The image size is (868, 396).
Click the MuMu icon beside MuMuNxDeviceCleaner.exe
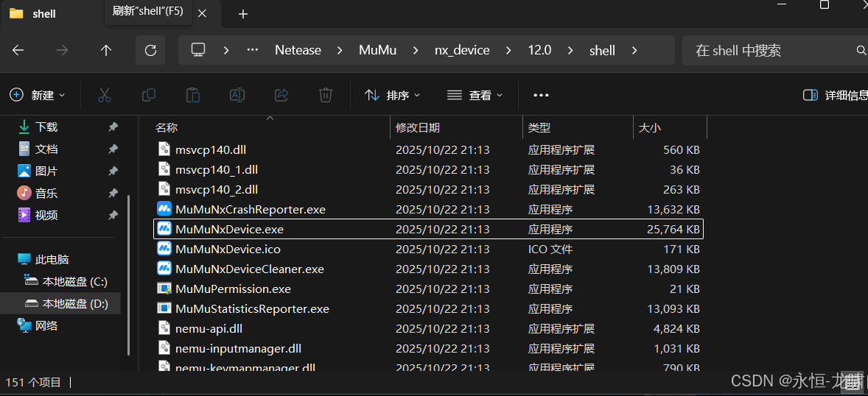tap(164, 269)
